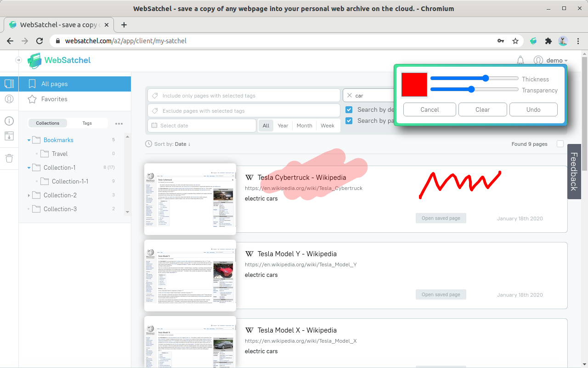Click the WebSatchel logo

[x=59, y=60]
